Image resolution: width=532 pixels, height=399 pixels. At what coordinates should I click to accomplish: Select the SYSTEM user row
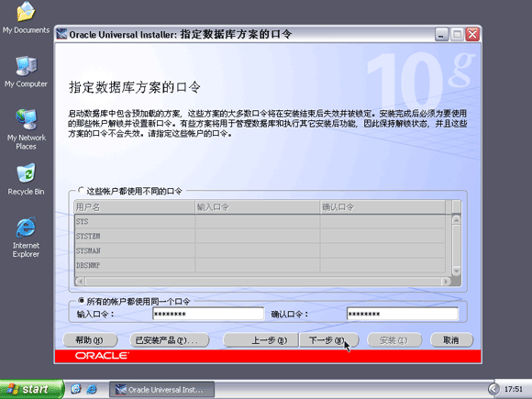pyautogui.click(x=260, y=236)
